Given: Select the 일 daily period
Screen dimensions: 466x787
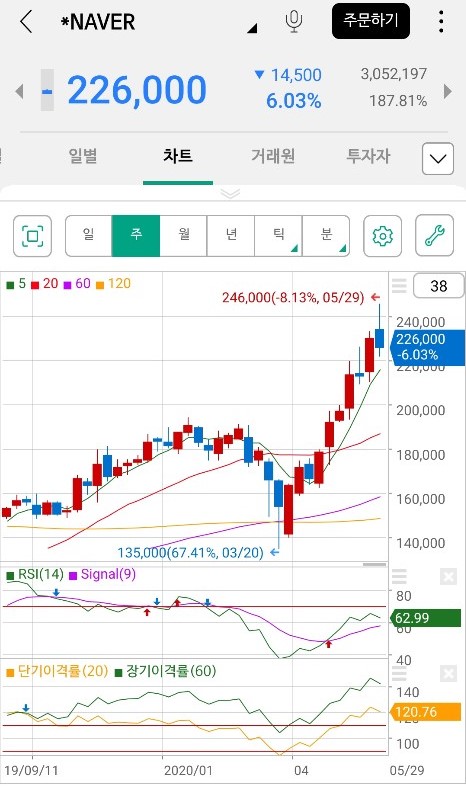Looking at the screenshot, I should pyautogui.click(x=88, y=236).
